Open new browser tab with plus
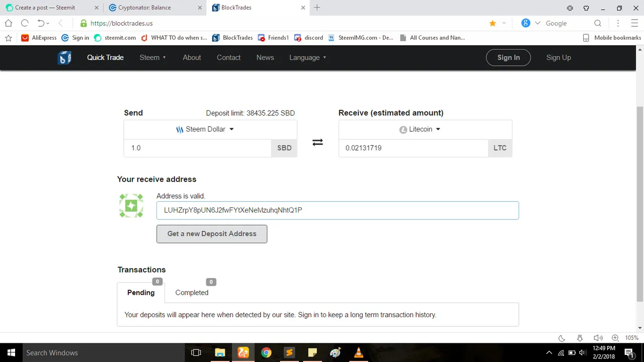The width and height of the screenshot is (644, 362). click(317, 8)
